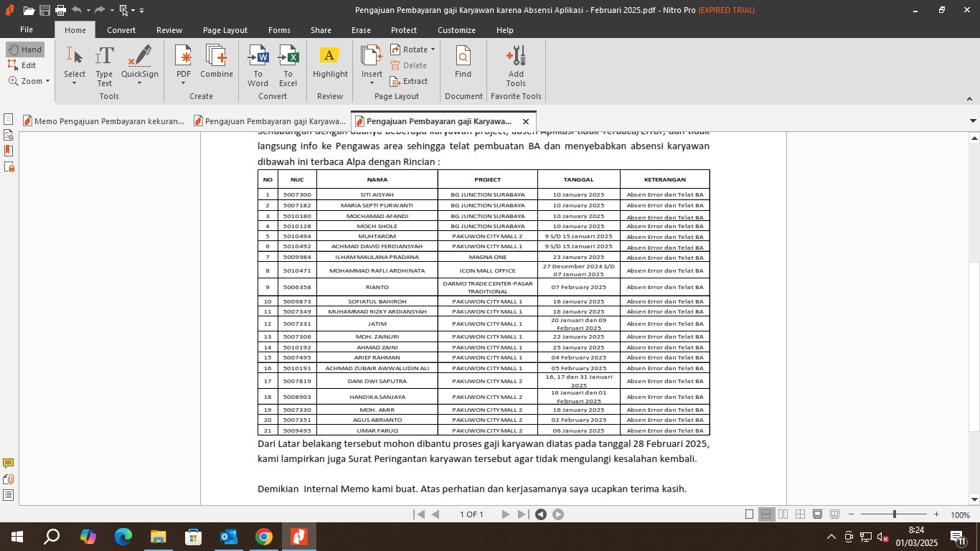Go to first page in navigation bar
Image resolution: width=980 pixels, height=551 pixels.
coord(419,514)
